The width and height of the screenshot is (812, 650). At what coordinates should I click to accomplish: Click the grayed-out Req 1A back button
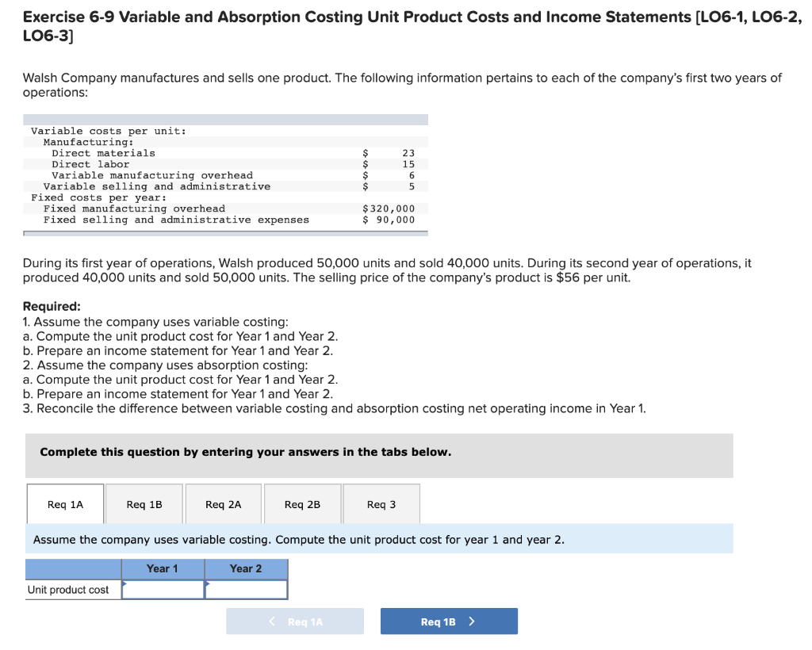(295, 621)
